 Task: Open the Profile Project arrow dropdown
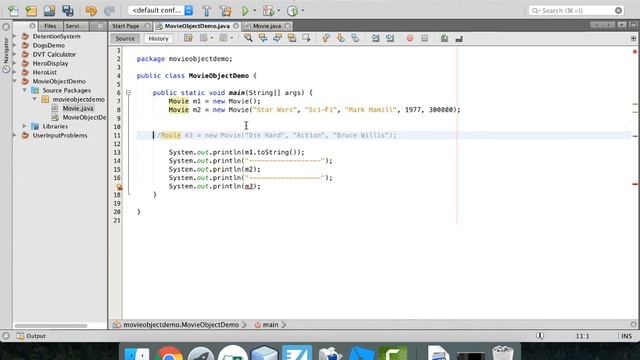tap(302, 11)
